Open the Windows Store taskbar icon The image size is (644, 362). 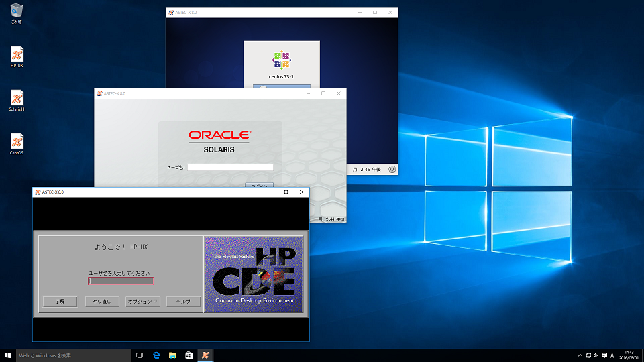pyautogui.click(x=189, y=355)
